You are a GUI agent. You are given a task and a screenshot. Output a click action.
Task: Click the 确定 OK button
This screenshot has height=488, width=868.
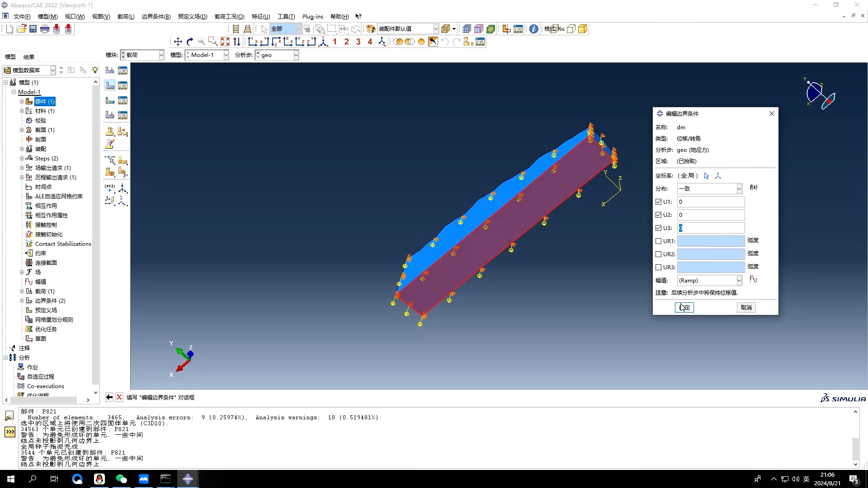[684, 308]
